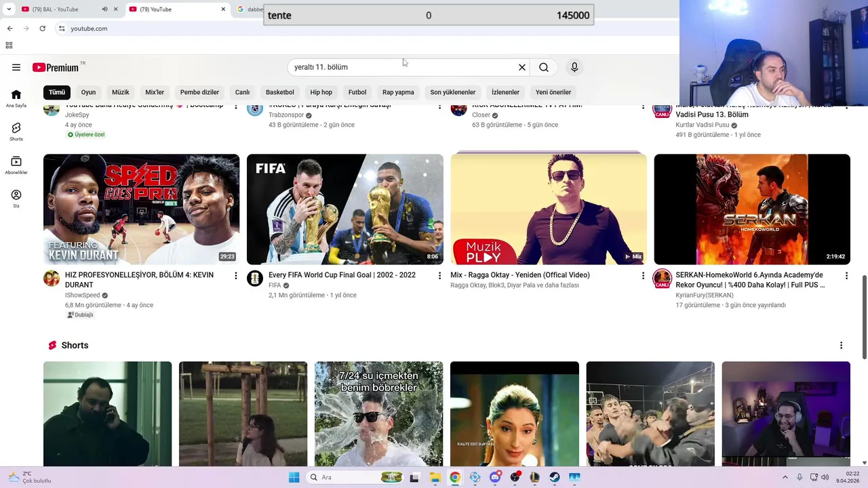This screenshot has height=488, width=868.
Task: Select the Hip hop filter chip
Action: pyautogui.click(x=321, y=92)
